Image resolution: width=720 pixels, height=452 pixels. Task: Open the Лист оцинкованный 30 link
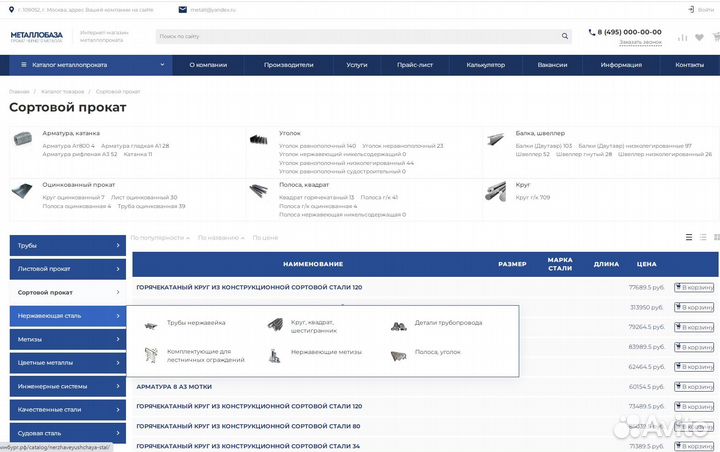pyautogui.click(x=144, y=198)
